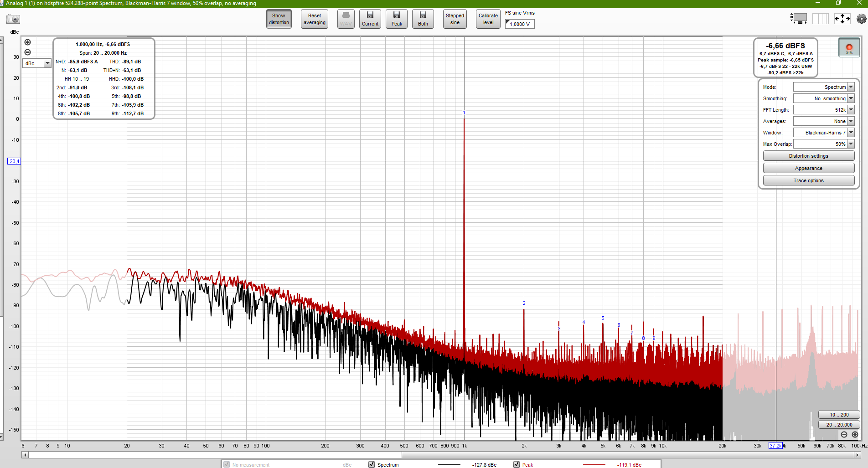Click the 37,2k cursor frequency readout
This screenshot has height=468, width=868.
pos(775,446)
